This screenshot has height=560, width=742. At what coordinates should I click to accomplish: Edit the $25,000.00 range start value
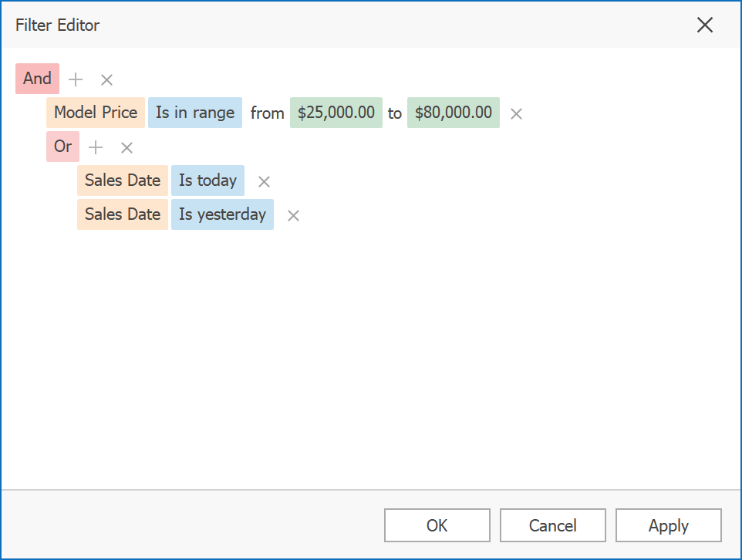pos(336,113)
